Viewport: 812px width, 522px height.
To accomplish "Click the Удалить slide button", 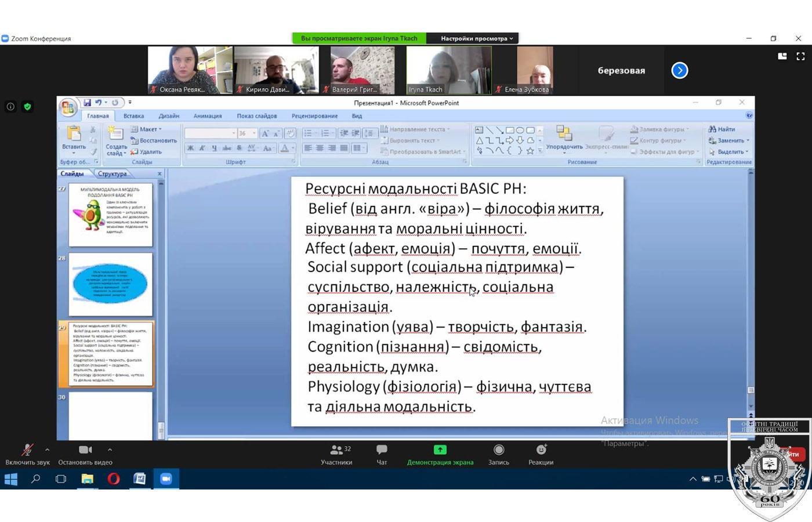I will tap(146, 152).
